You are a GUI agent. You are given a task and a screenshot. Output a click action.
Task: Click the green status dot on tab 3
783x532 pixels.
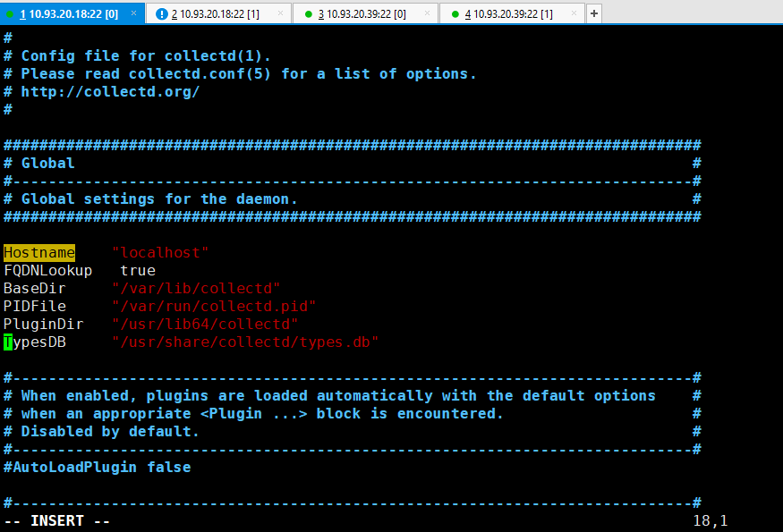pyautogui.click(x=309, y=14)
